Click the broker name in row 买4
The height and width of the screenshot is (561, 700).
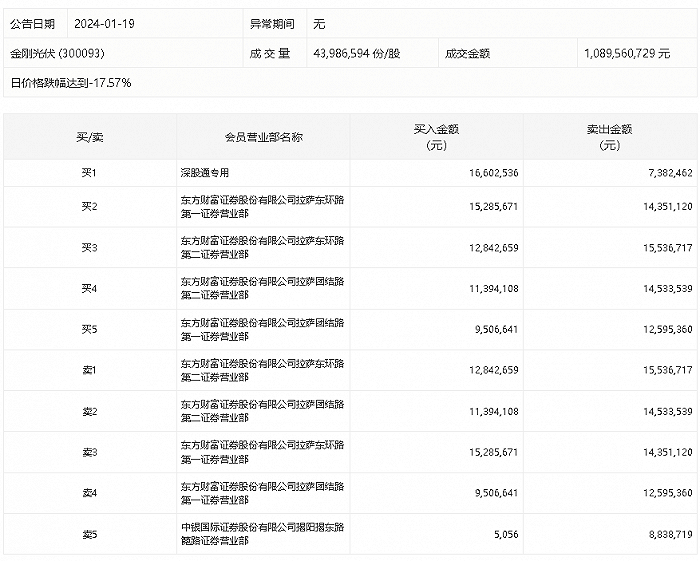click(x=262, y=288)
